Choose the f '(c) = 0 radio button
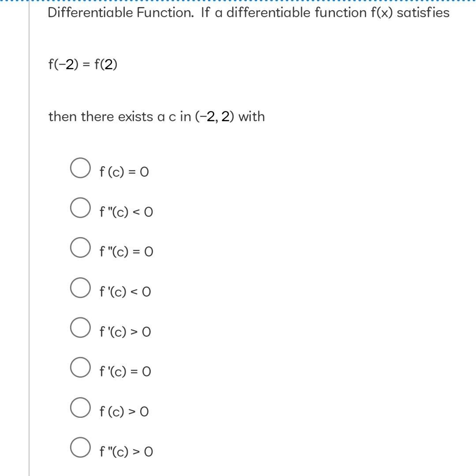The width and height of the screenshot is (476, 476). click(81, 367)
